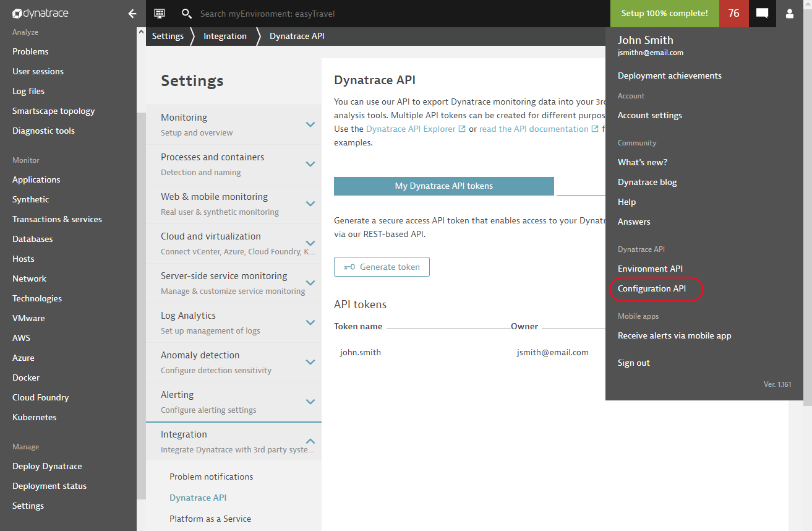This screenshot has height=531, width=812.
Task: Open Synthetic in left navigation
Action: 30,199
